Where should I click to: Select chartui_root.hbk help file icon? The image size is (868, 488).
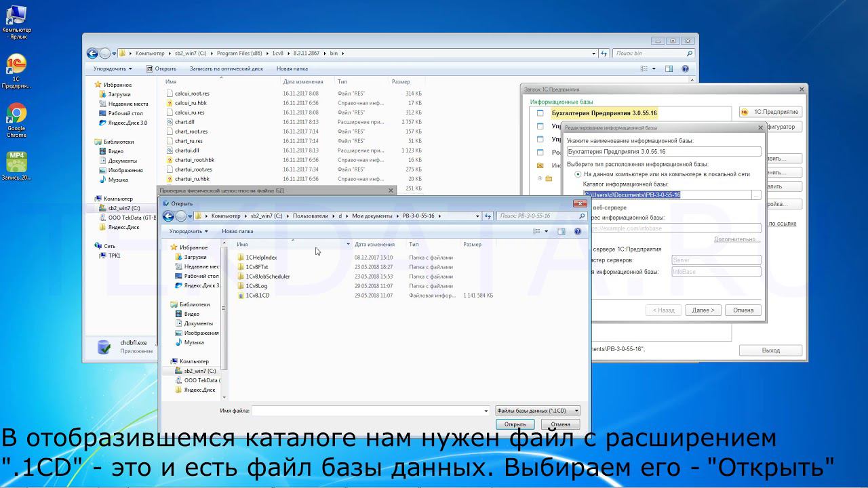(x=170, y=160)
